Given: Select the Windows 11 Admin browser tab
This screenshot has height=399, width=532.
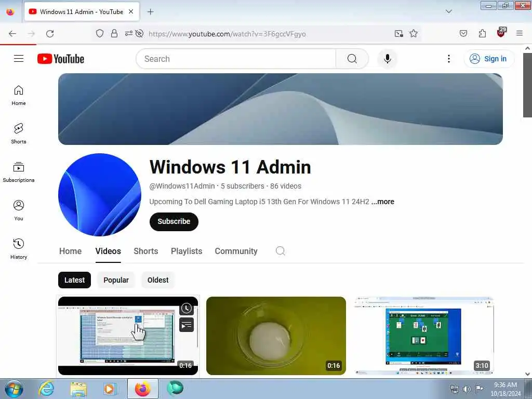Looking at the screenshot, I should click(82, 12).
